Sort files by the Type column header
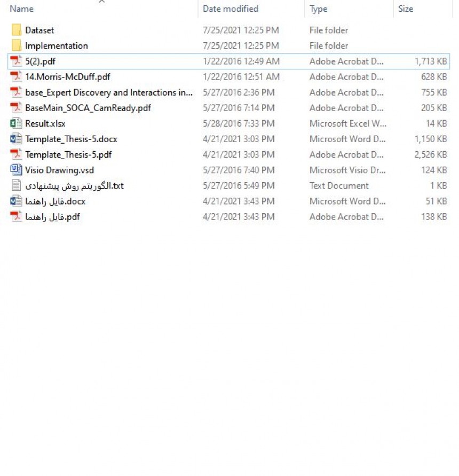Screen dimensions: 459x476 [319, 9]
